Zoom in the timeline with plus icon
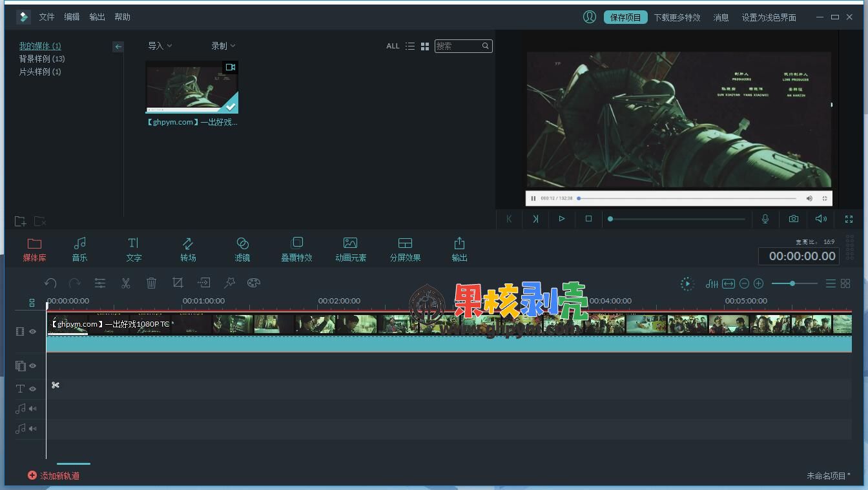 tap(759, 283)
